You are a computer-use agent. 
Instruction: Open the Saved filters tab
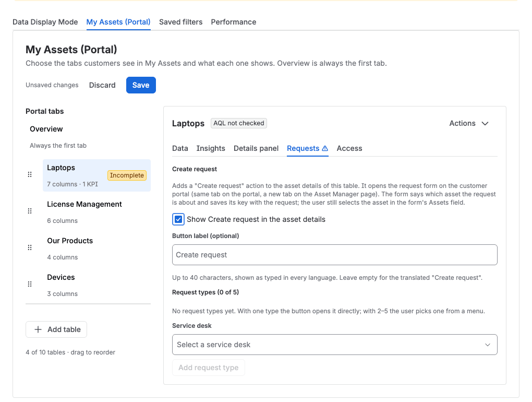coord(181,22)
